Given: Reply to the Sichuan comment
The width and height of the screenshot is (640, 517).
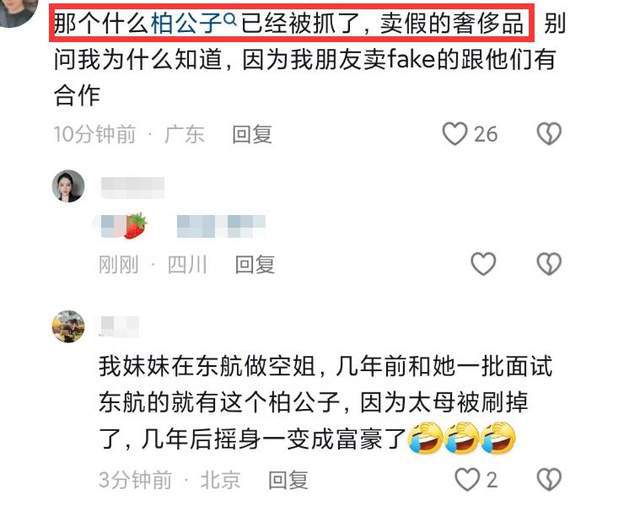Looking at the screenshot, I should click(x=255, y=264).
